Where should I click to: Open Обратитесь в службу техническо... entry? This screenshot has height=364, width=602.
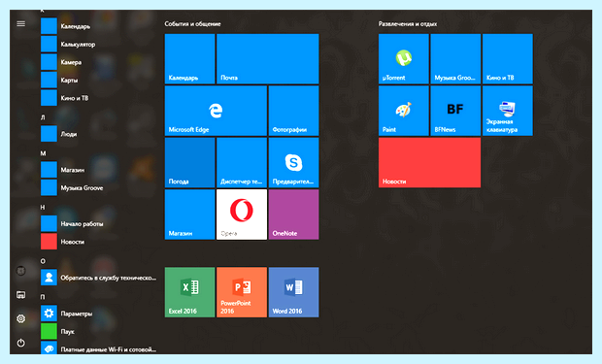(98, 278)
